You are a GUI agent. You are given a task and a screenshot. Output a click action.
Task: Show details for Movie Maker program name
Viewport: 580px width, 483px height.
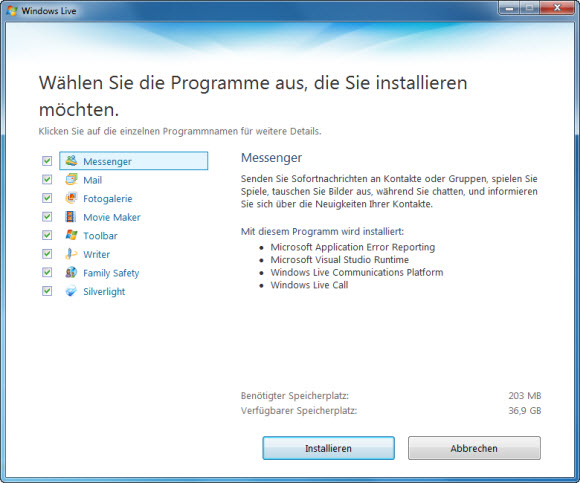click(x=112, y=217)
